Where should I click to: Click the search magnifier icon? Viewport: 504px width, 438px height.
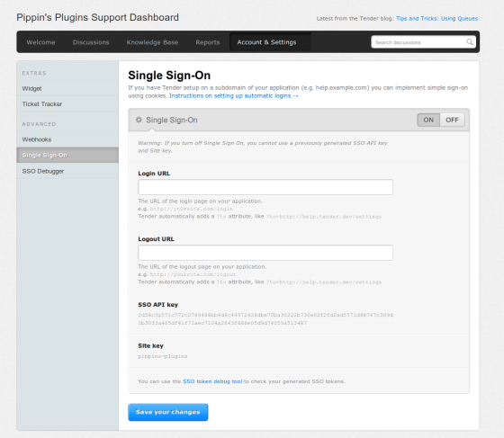coord(470,42)
